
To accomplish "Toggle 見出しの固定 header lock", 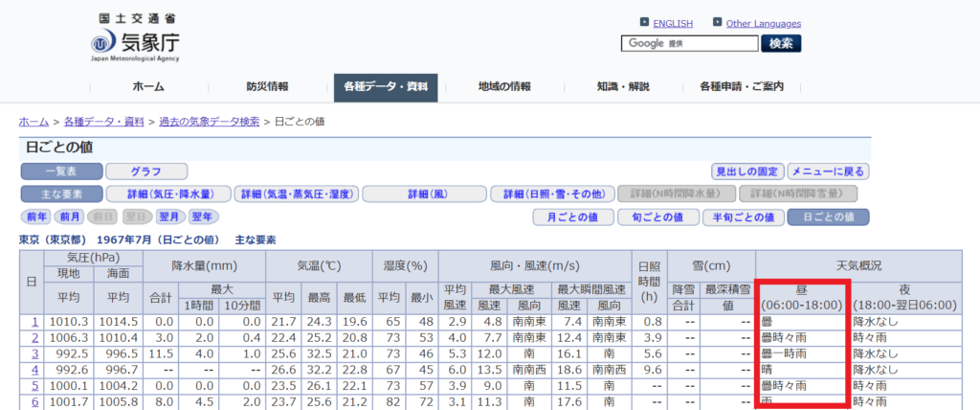I will point(747,171).
